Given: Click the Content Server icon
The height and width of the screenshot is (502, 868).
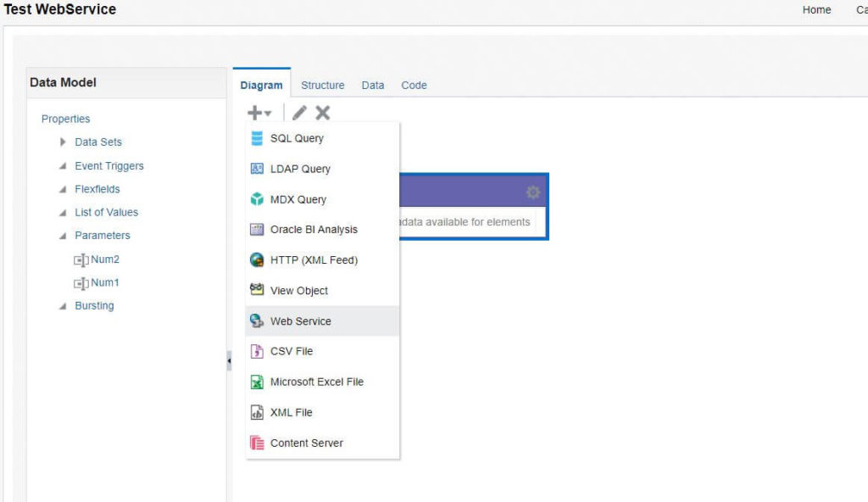Looking at the screenshot, I should (257, 443).
